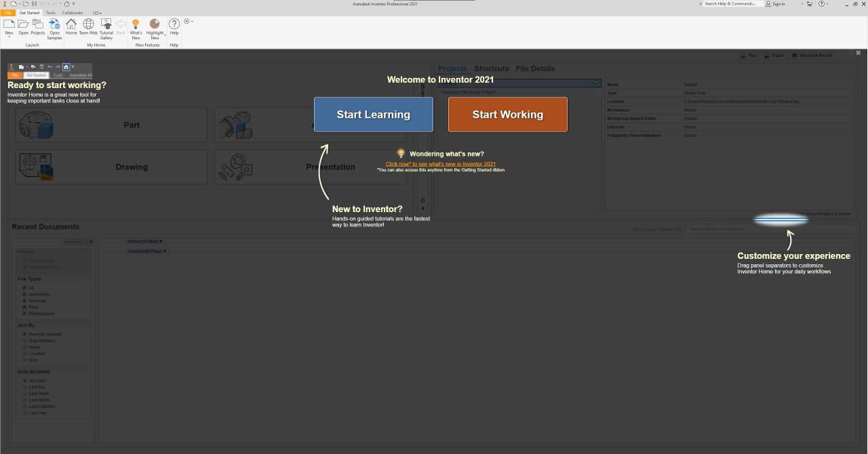
Task: Create a new Drawing file
Action: click(x=111, y=167)
